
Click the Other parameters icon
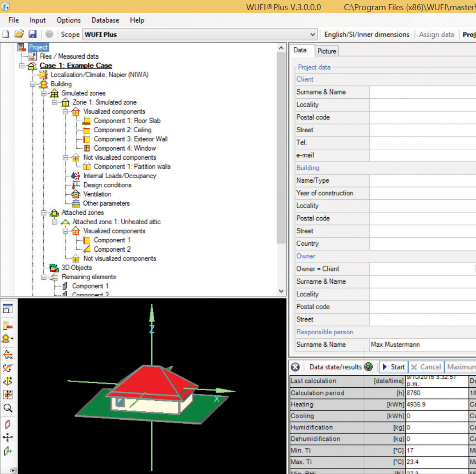tap(76, 204)
